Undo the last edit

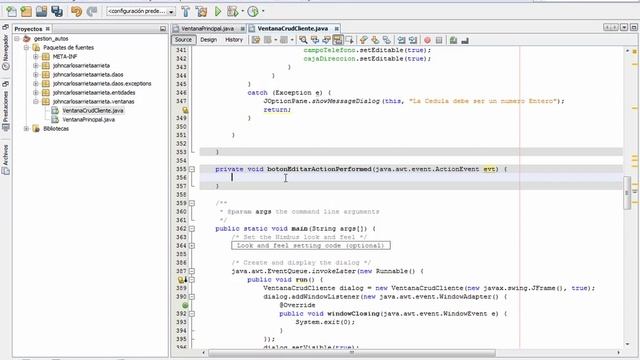pos(76,11)
